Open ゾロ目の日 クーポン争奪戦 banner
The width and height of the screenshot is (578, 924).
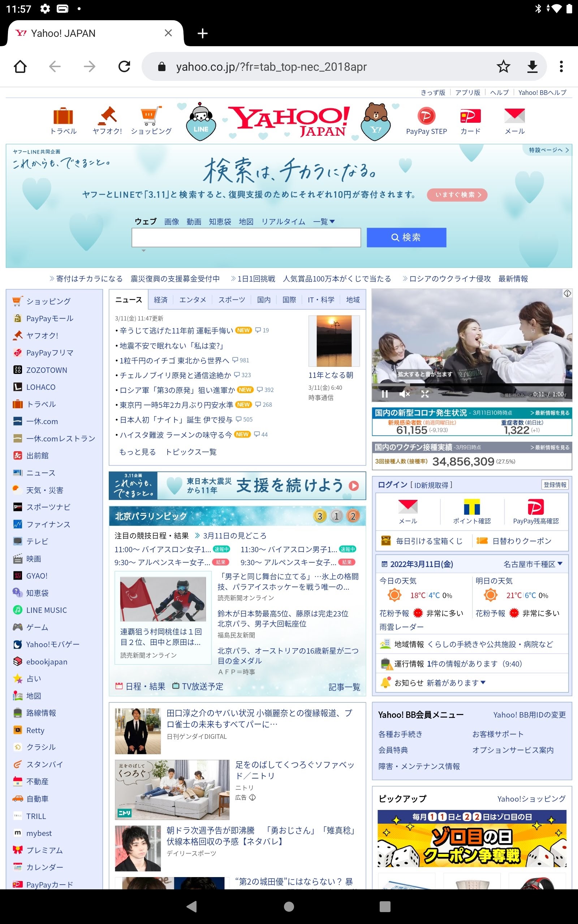click(472, 838)
